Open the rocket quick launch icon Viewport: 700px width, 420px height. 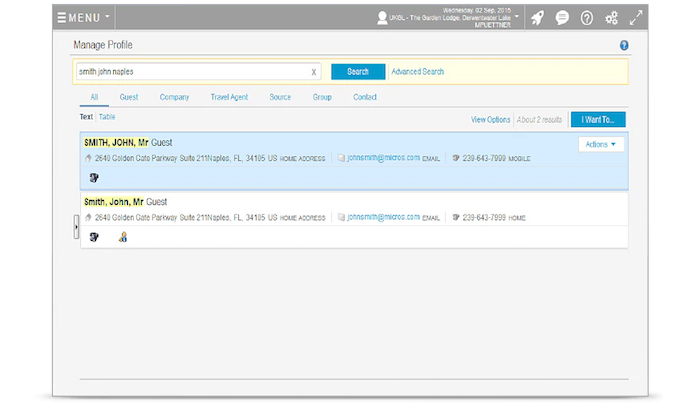(537, 18)
